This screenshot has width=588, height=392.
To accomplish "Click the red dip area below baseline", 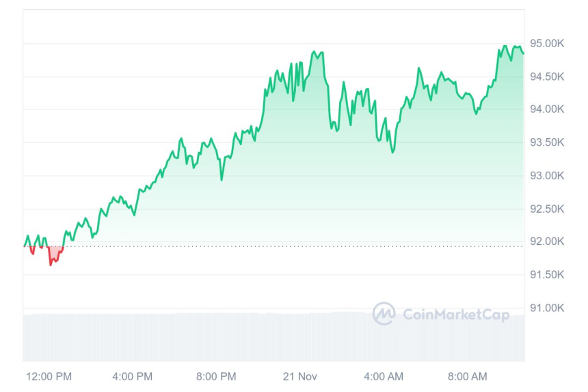I will (x=53, y=253).
